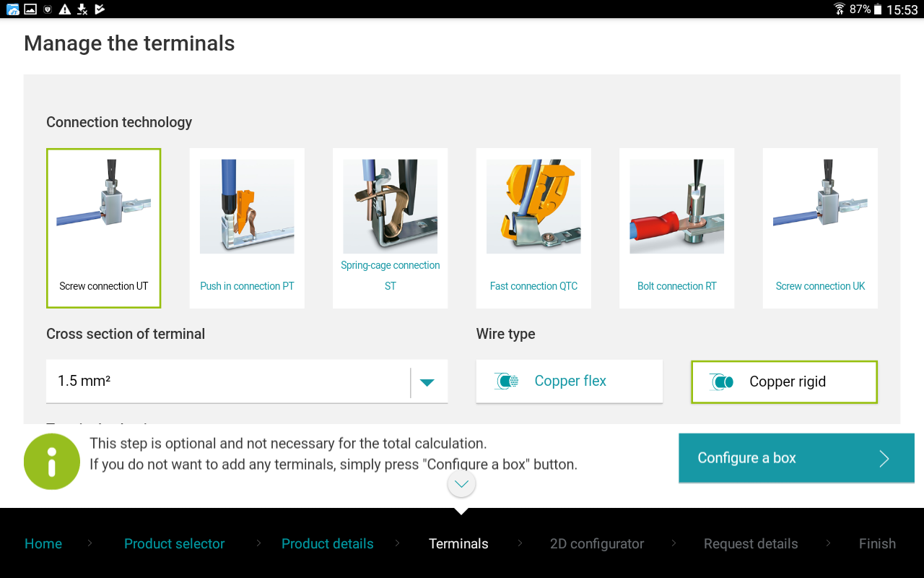Toggle Copper rigid wire type
The height and width of the screenshot is (578, 924).
click(x=784, y=381)
